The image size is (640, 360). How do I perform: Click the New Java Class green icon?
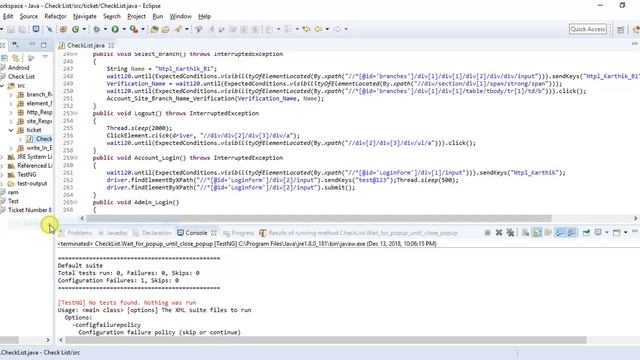coord(76,29)
